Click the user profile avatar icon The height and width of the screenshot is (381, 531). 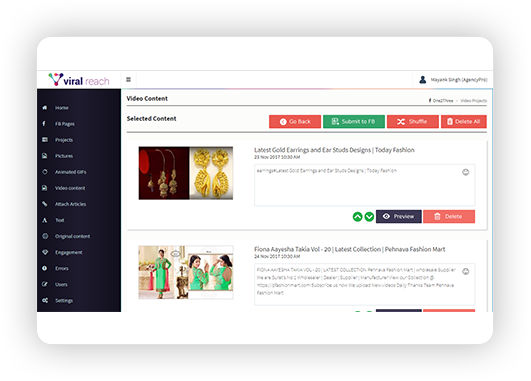click(x=422, y=80)
